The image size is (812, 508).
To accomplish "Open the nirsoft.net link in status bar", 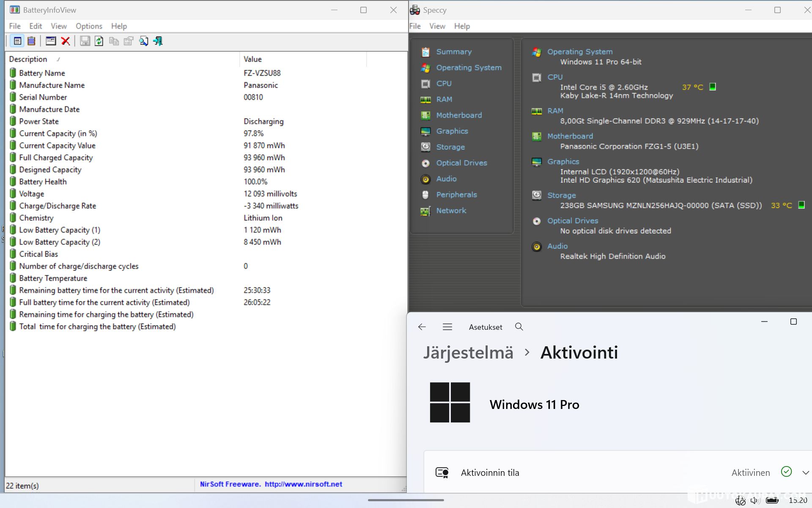I will click(x=303, y=484).
